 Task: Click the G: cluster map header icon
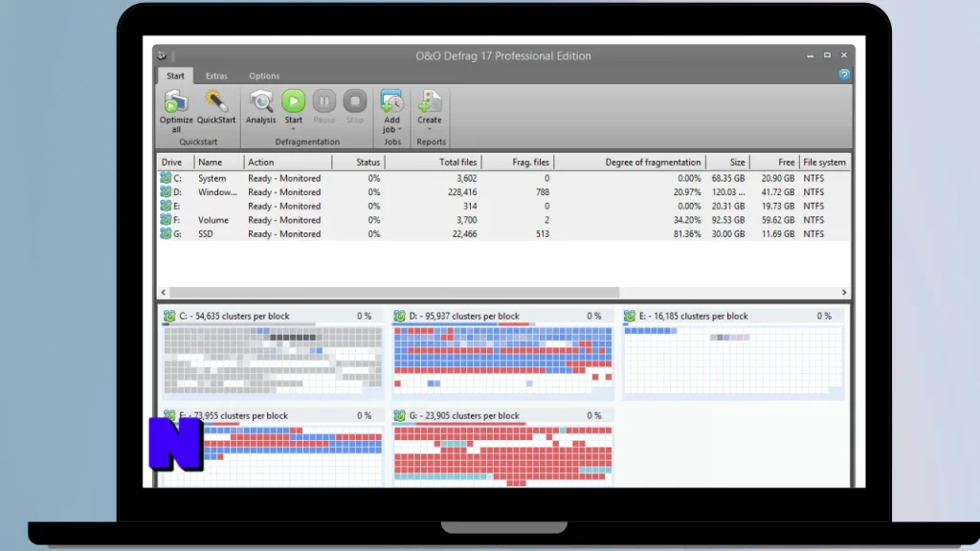[x=399, y=415]
